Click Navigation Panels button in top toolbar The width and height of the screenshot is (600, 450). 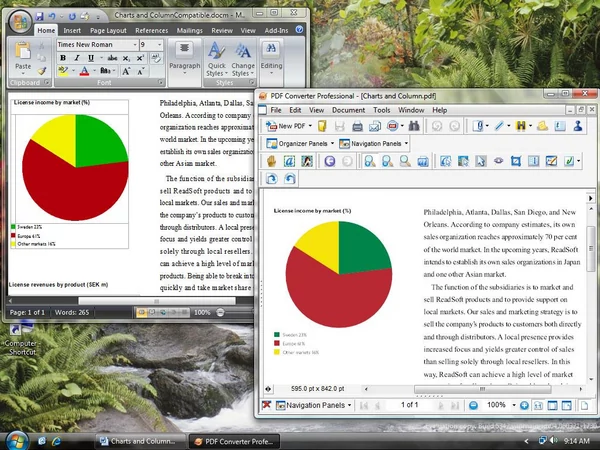tap(373, 143)
